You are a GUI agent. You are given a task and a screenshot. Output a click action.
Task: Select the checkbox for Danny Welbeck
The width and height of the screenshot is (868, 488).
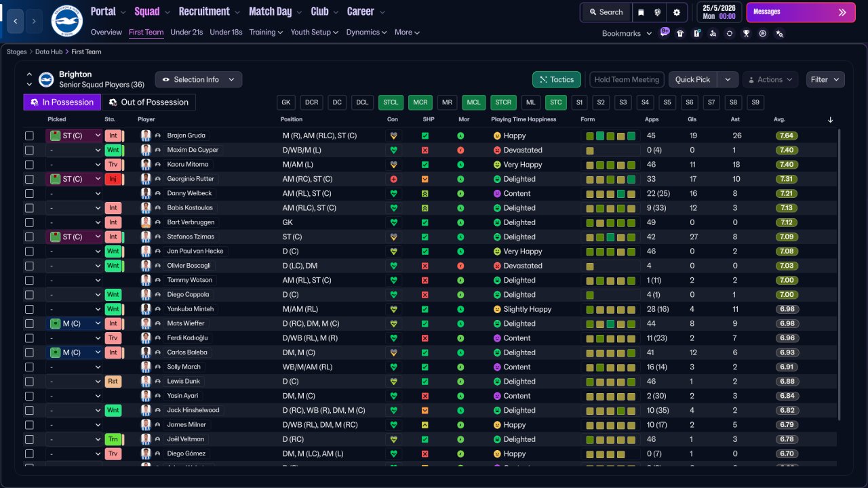(x=29, y=193)
